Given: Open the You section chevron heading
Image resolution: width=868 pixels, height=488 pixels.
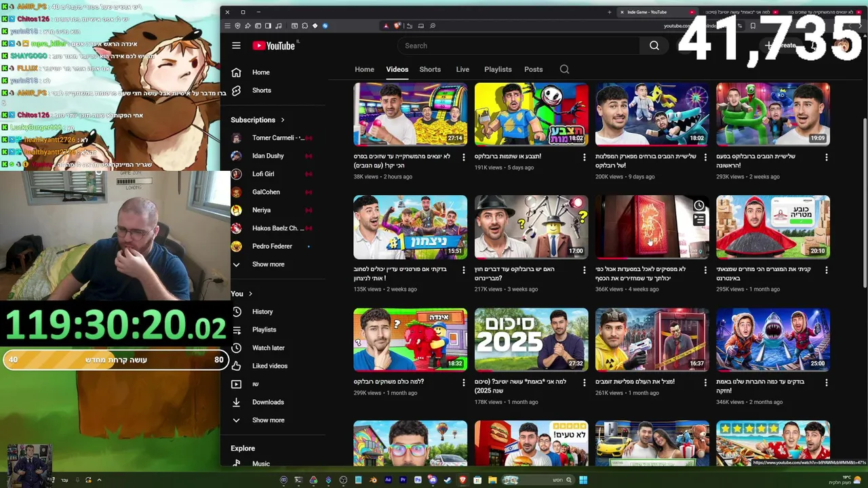Looking at the screenshot, I should [x=241, y=293].
